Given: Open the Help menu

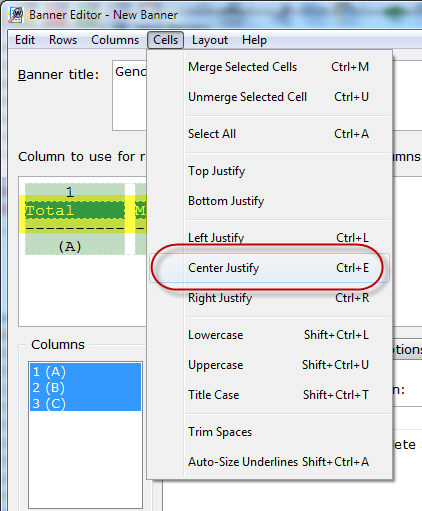Looking at the screenshot, I should (x=254, y=40).
